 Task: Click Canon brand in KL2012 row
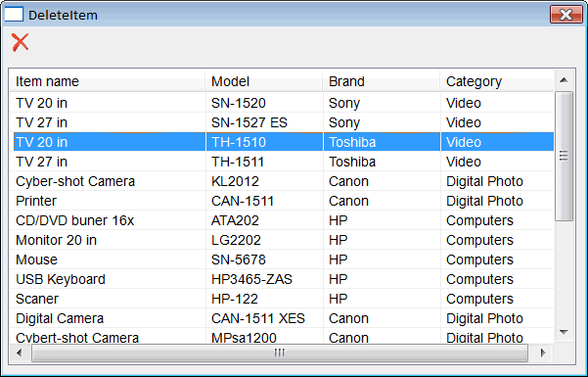[382, 181]
